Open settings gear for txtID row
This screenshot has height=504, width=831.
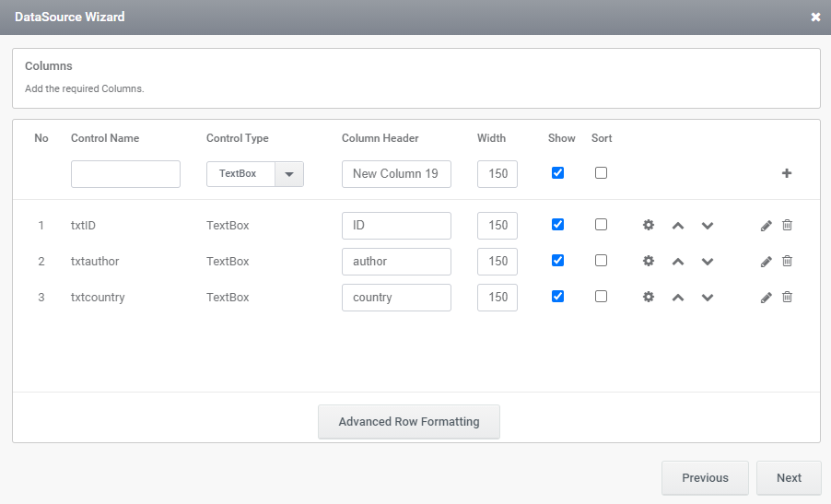click(x=649, y=225)
